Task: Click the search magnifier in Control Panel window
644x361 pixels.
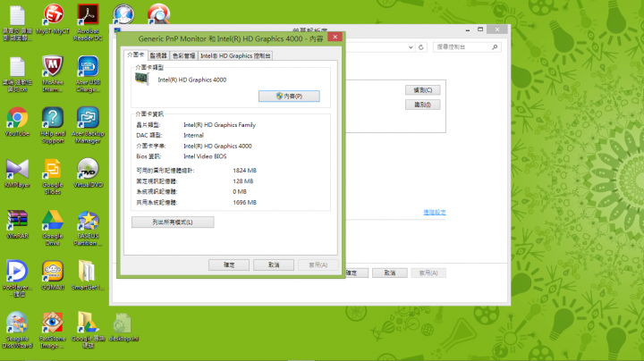Action: [x=495, y=47]
